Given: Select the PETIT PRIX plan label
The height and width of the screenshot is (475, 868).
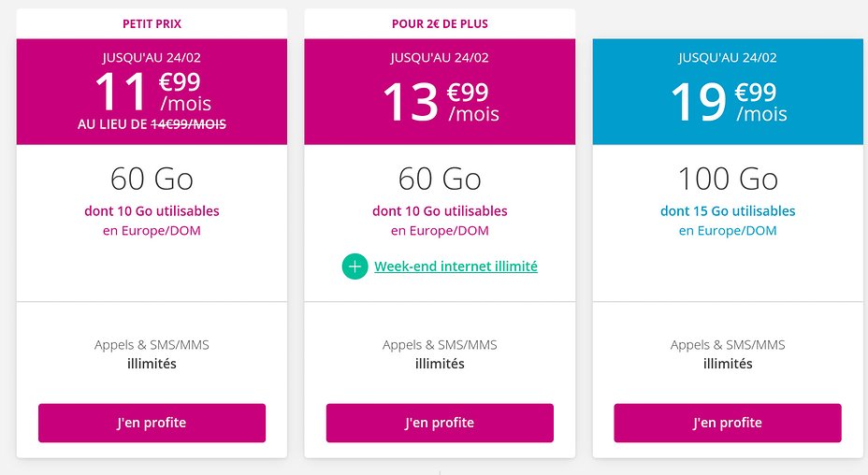Looking at the screenshot, I should [x=152, y=23].
